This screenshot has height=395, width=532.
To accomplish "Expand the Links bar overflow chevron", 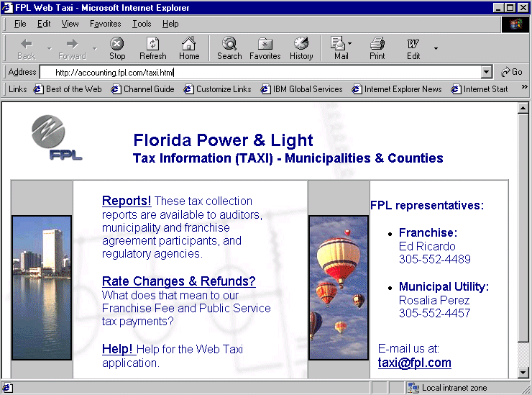I will (x=524, y=87).
